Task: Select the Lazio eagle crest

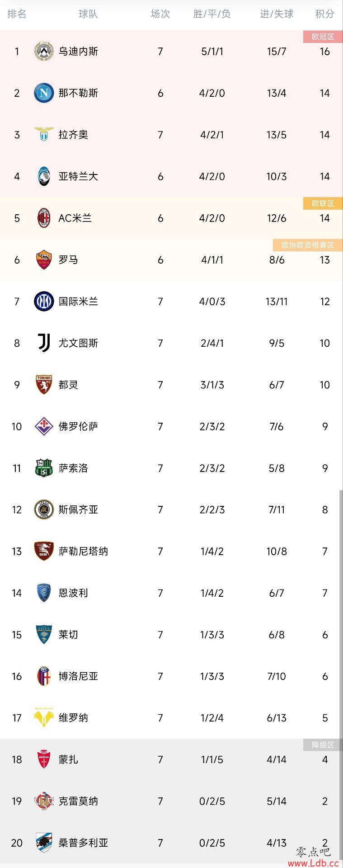Action: coord(44,135)
